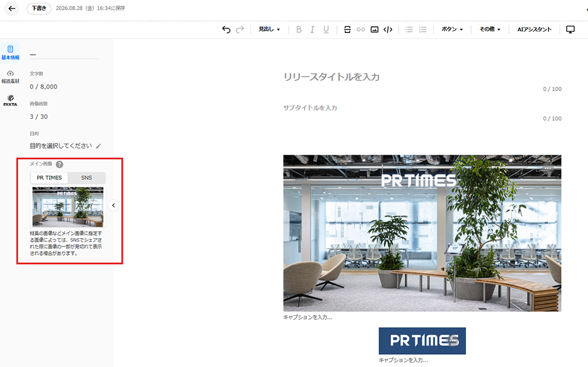The image size is (588, 367).
Task: Insert an image from the toolbar
Action: tap(374, 29)
